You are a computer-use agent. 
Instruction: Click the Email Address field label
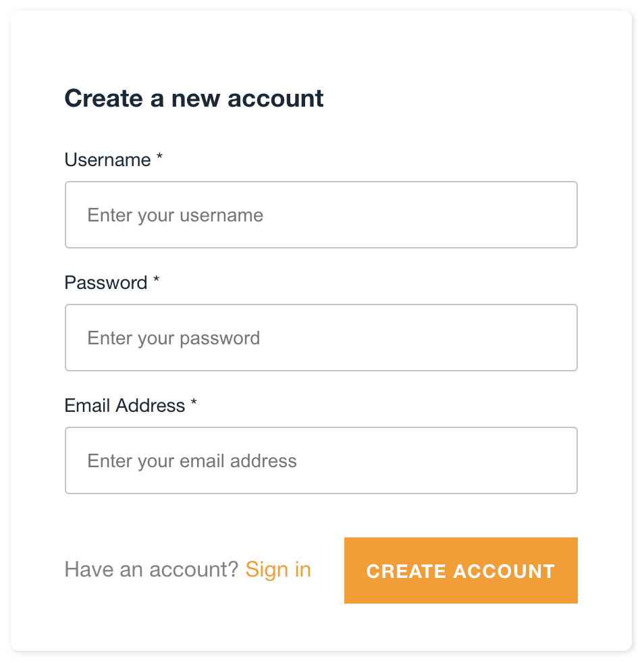pyautogui.click(x=124, y=405)
